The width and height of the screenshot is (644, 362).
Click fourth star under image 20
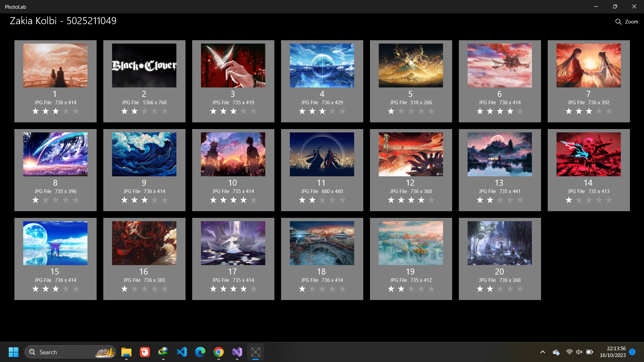pyautogui.click(x=510, y=289)
